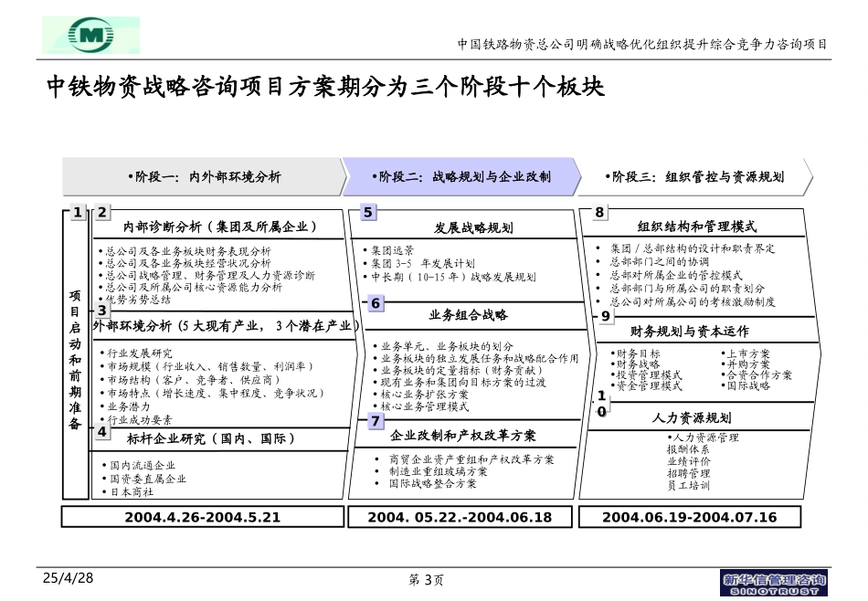The image size is (868, 601).
Task: Click number badge 5 beside 发展战略规划
Action: coord(368,212)
